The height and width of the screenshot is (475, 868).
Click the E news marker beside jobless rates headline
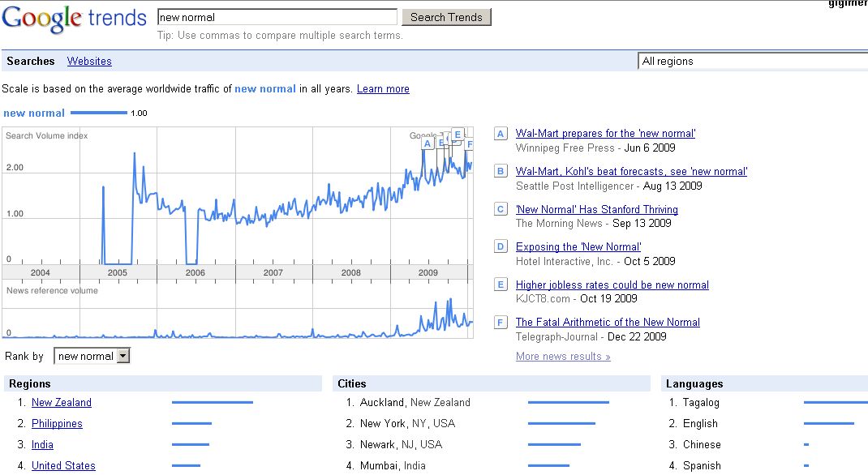(501, 285)
